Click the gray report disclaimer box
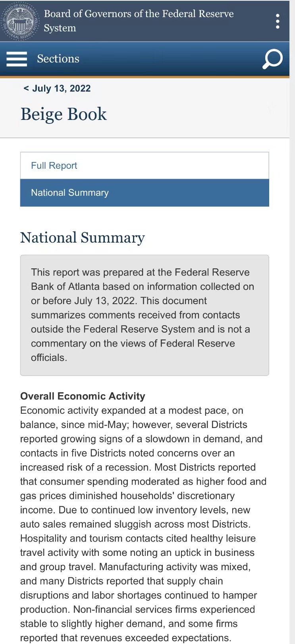The height and width of the screenshot is (644, 295). (145, 315)
